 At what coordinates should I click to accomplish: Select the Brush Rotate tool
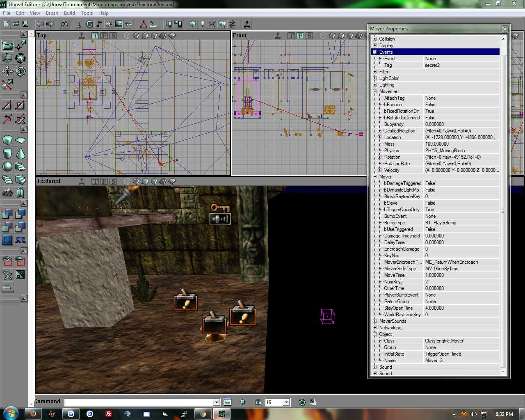click(21, 58)
